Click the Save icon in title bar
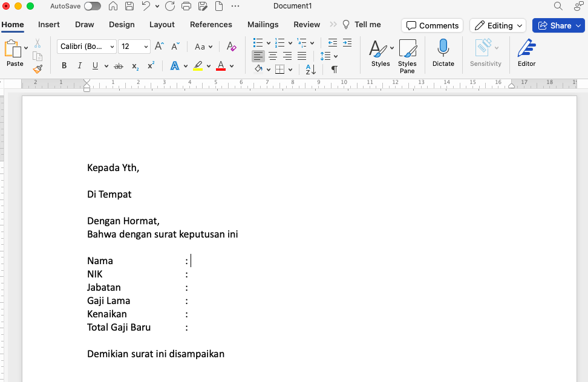Image resolution: width=588 pixels, height=382 pixels. (129, 7)
